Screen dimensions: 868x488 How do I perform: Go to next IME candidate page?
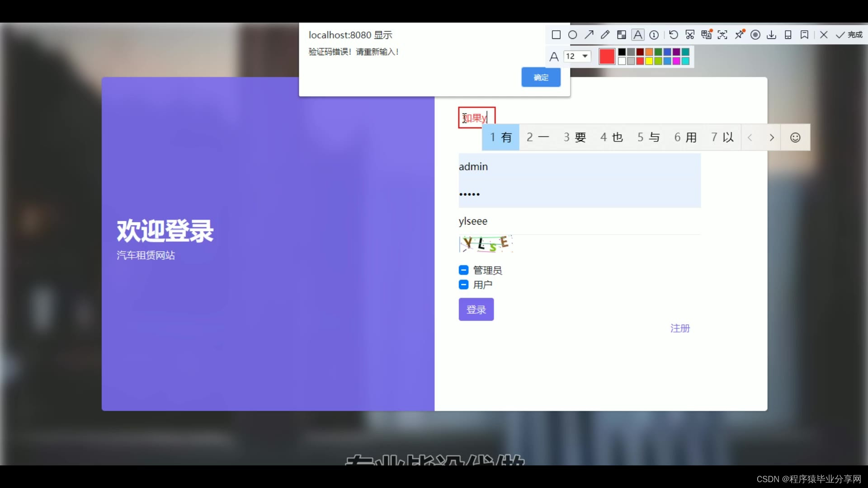pyautogui.click(x=772, y=137)
